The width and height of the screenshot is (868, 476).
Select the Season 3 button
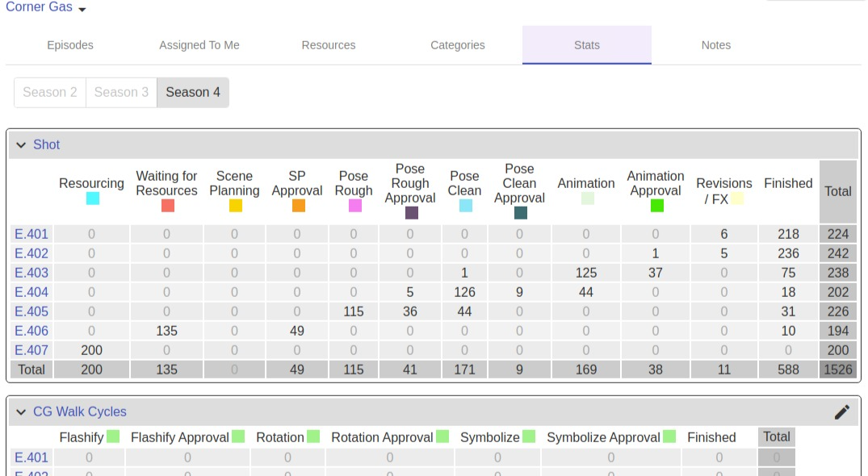tap(121, 92)
